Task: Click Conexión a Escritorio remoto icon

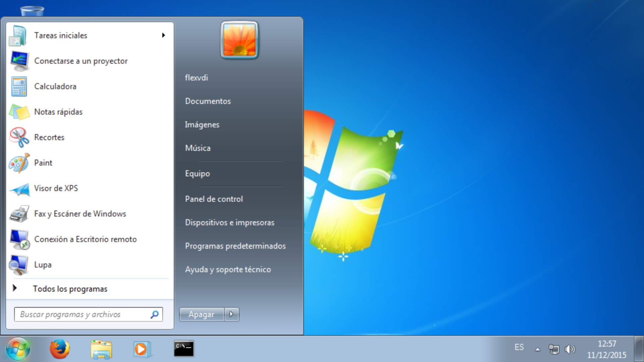Action: click(20, 239)
